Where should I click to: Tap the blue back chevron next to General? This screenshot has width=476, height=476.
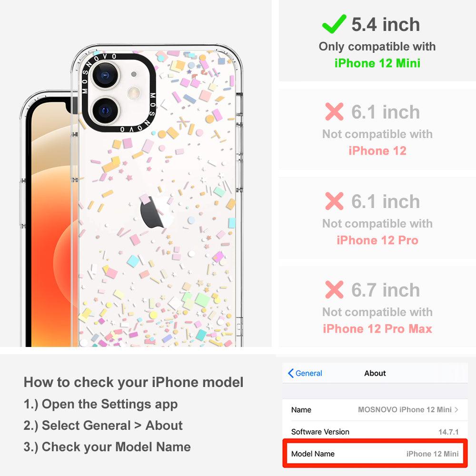pos(290,373)
